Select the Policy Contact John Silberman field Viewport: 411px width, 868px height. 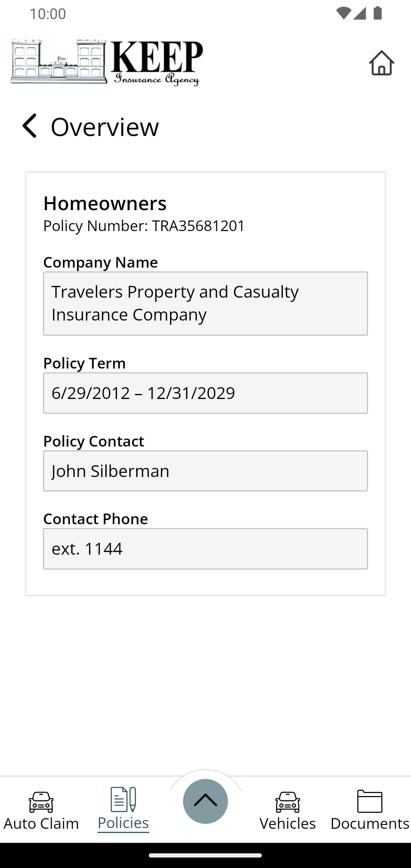click(205, 471)
